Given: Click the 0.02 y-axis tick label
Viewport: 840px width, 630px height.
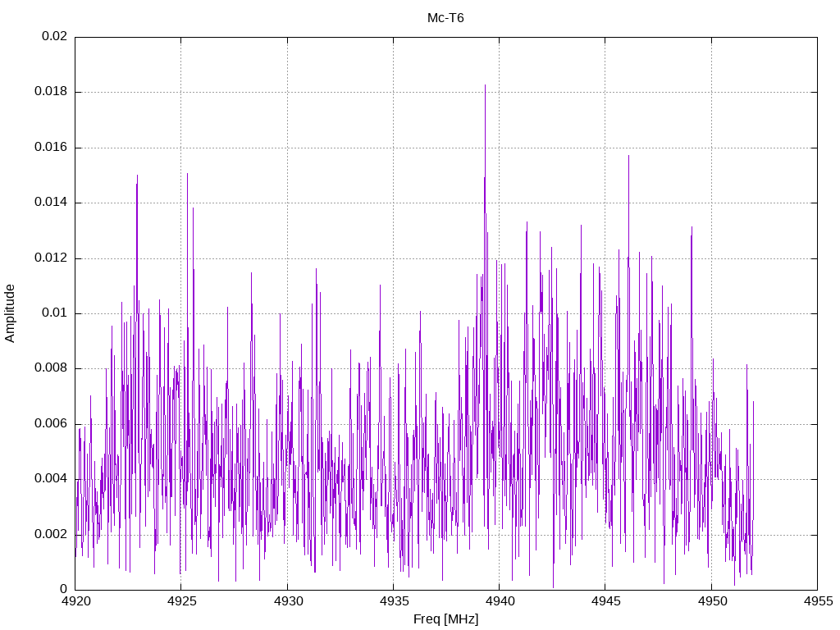Looking at the screenshot, I should [x=55, y=36].
